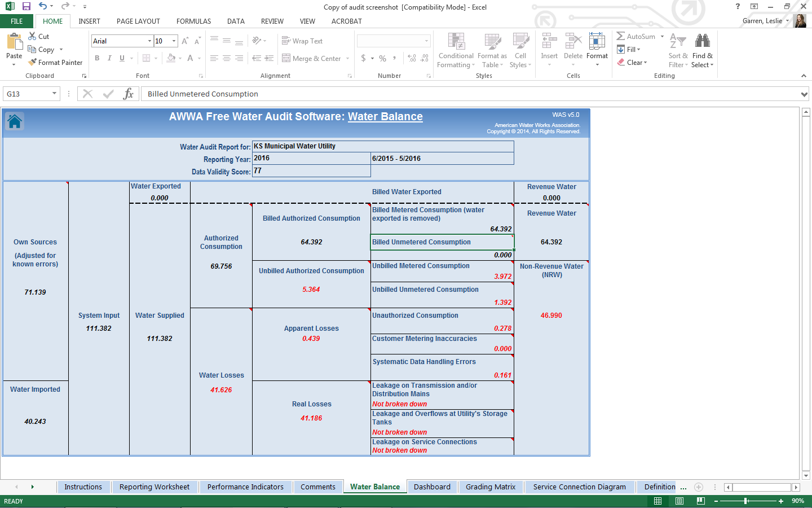
Task: Increase indent of cell
Action: coord(269,58)
